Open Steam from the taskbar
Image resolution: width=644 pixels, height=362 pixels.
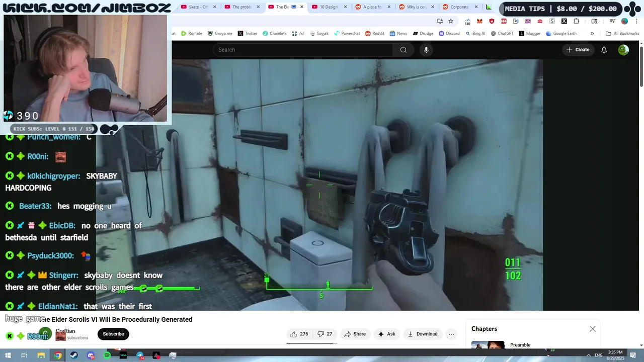coord(74,355)
